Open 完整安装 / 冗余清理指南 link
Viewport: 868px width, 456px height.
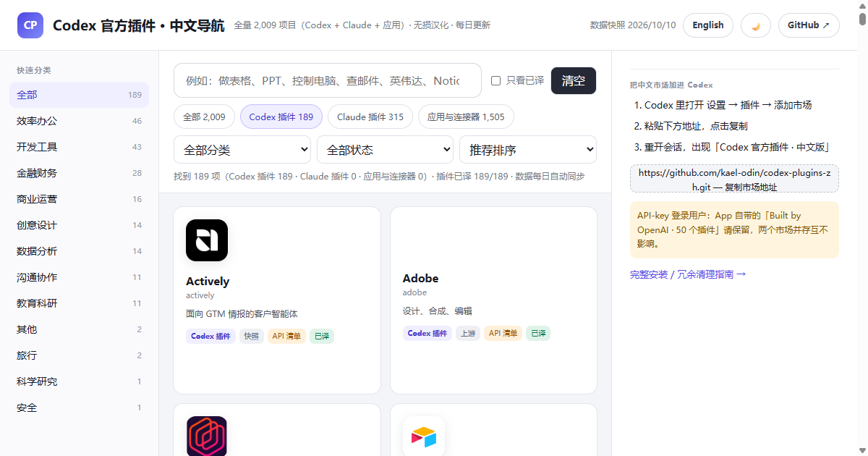(x=688, y=274)
